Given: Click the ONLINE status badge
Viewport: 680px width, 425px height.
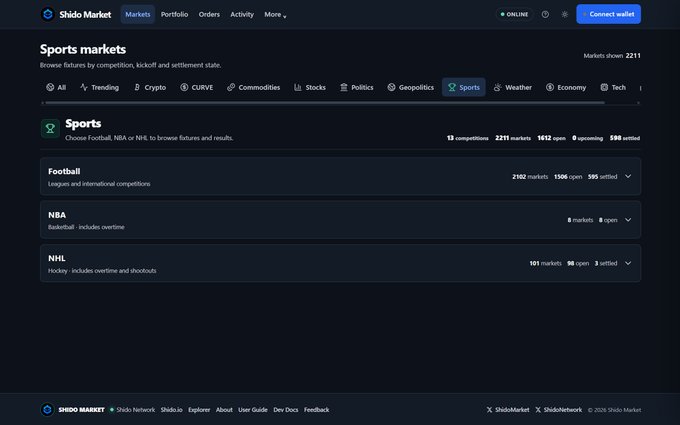Looking at the screenshot, I should click(514, 14).
